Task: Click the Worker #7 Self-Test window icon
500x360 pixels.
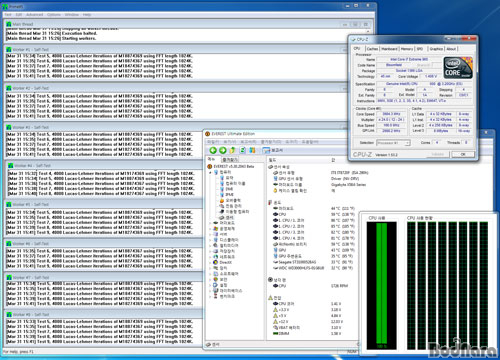Action: (9, 277)
